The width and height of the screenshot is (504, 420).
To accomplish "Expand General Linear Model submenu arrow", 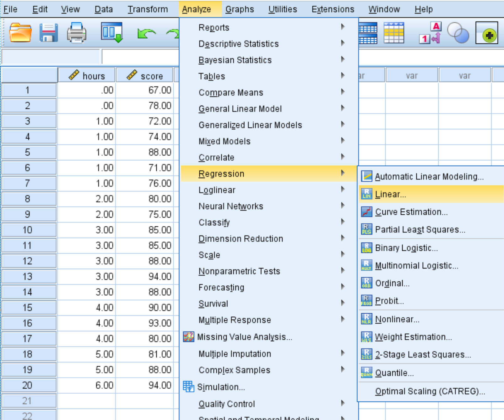I will pyautogui.click(x=343, y=108).
